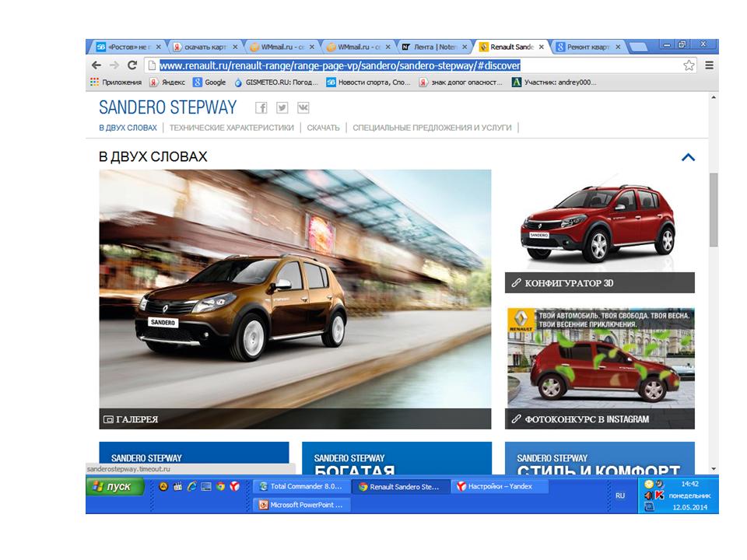Click the RU language indicator

(620, 495)
